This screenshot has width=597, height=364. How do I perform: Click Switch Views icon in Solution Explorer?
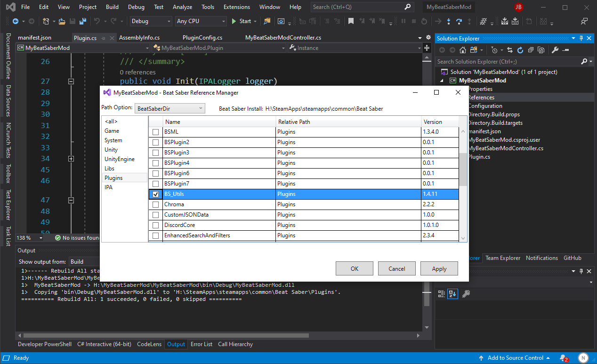(473, 50)
